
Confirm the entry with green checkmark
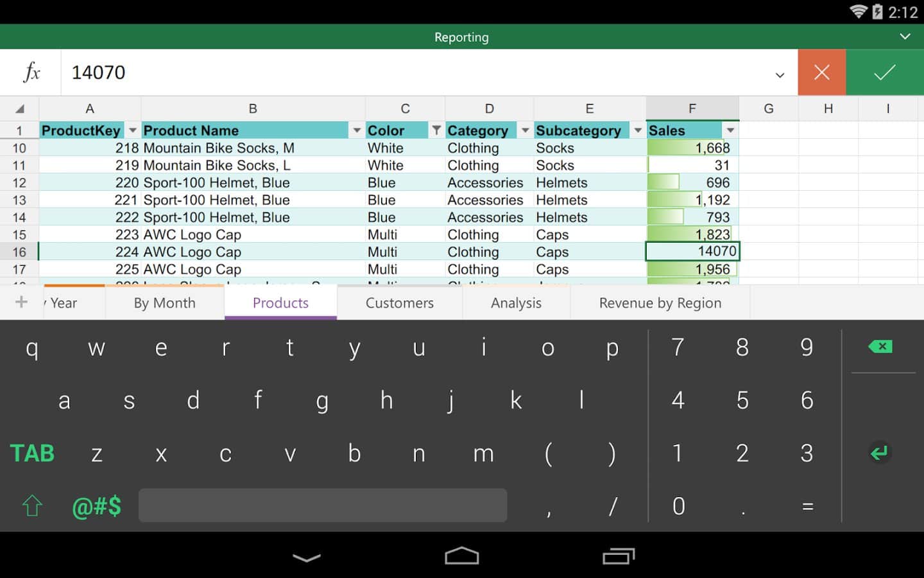click(885, 73)
